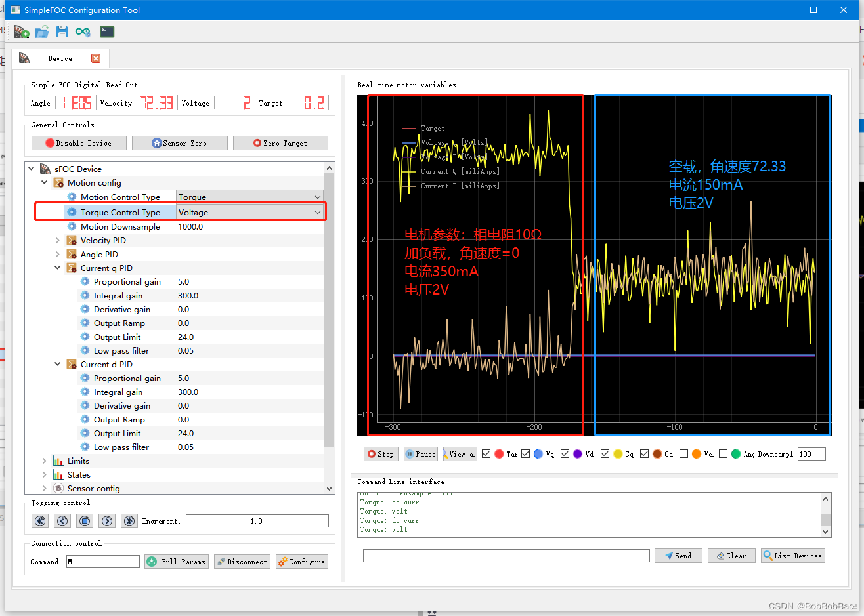Focus the connection Command field

point(103,562)
